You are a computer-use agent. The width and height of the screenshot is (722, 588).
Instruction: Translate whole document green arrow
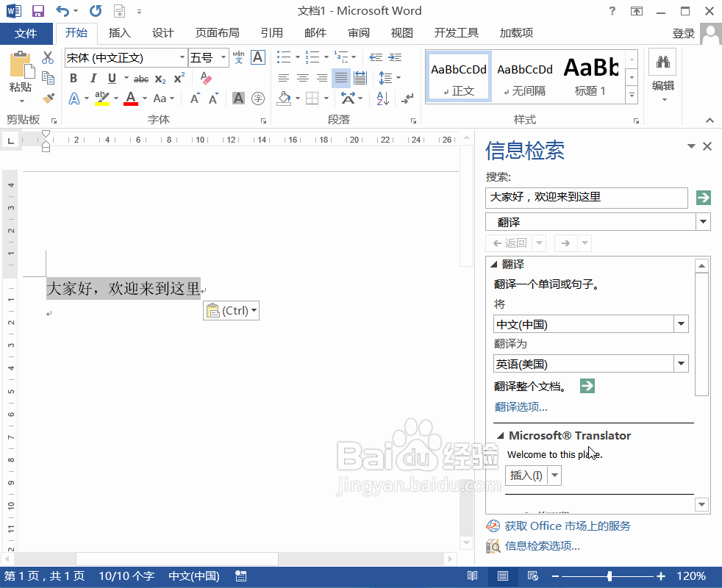(x=587, y=386)
